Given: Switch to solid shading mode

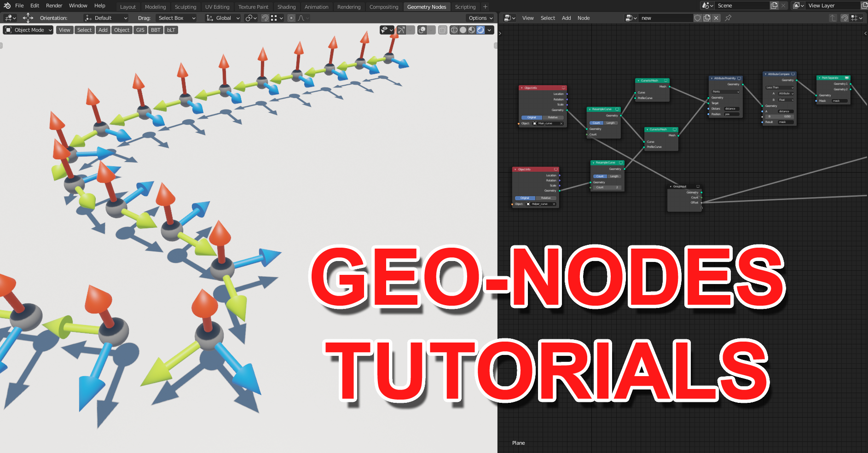Looking at the screenshot, I should [x=463, y=30].
